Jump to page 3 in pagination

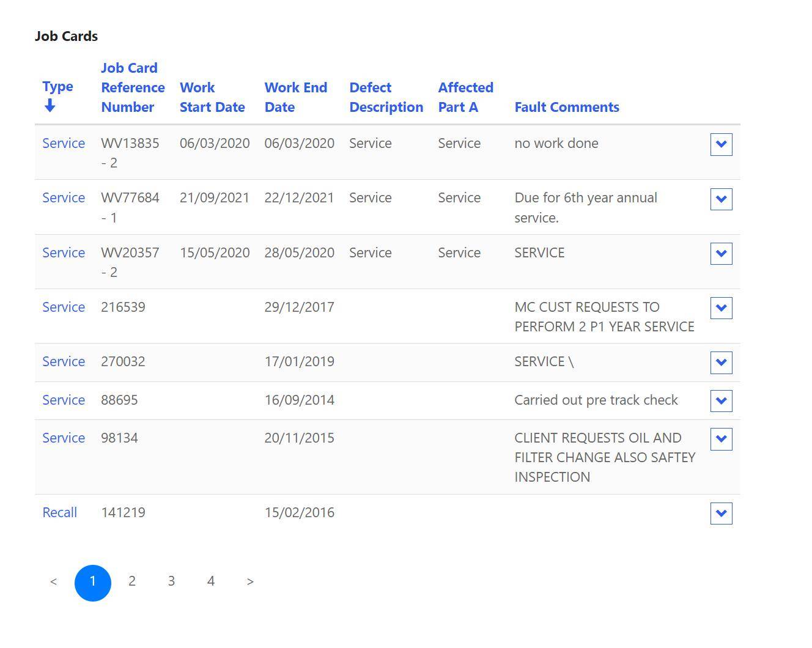pos(171,581)
